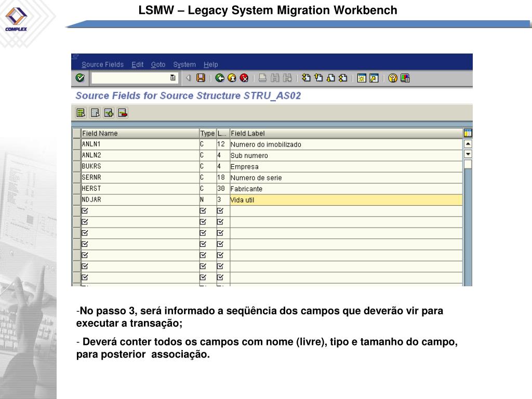Go to First Page icon

(x=306, y=78)
